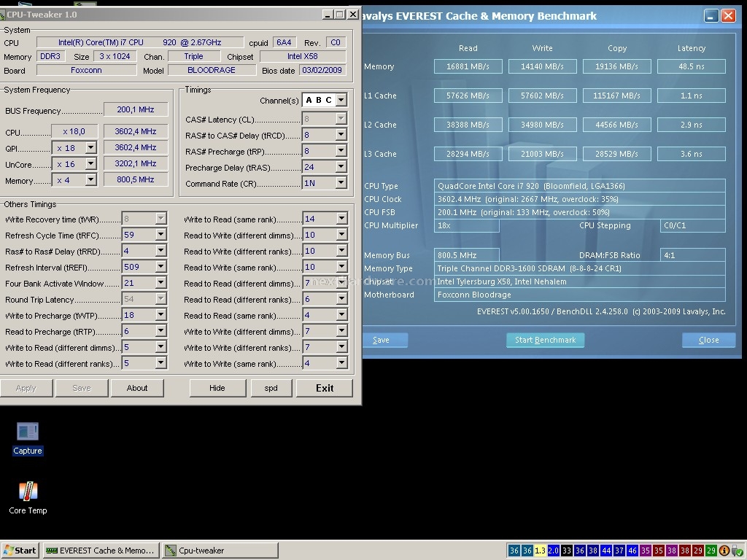Click the green 29 tray temperature icon

click(x=711, y=551)
